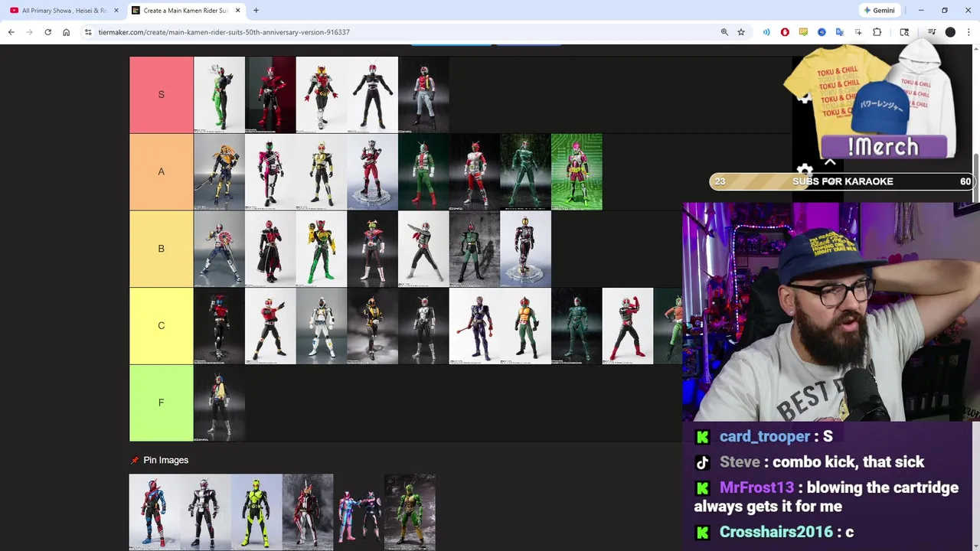The height and width of the screenshot is (551, 980).
Task: Open the blue round extension icon
Action: (822, 32)
